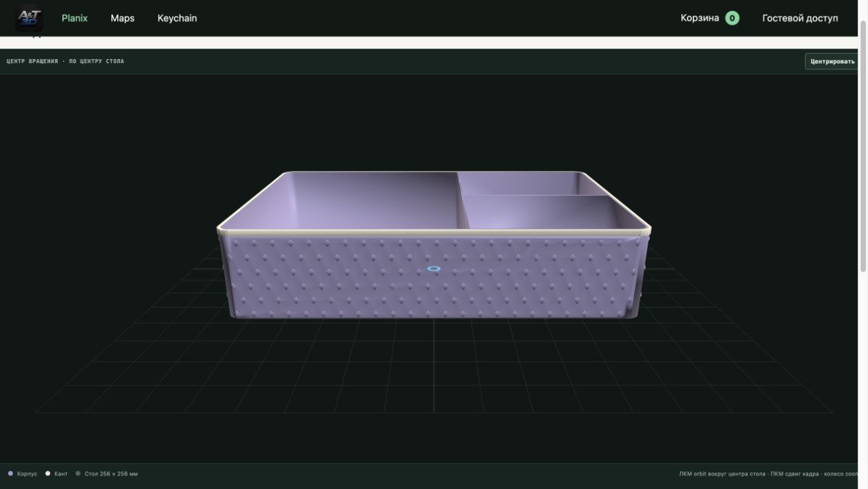
Task: Open the A&T 3D logo home
Action: (30, 17)
